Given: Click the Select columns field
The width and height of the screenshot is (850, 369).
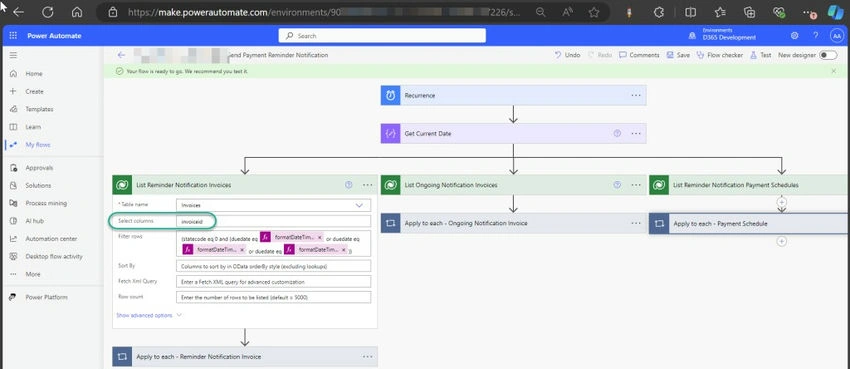Looking at the screenshot, I should tap(273, 222).
